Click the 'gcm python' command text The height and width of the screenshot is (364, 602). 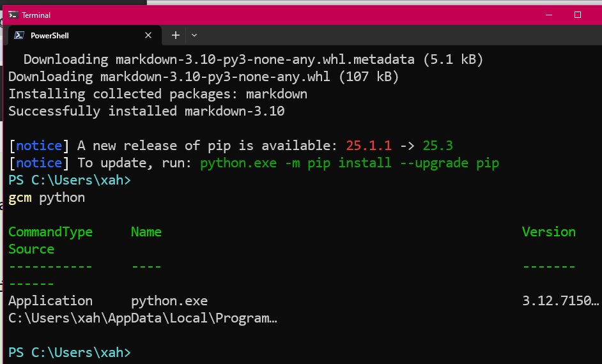point(47,197)
